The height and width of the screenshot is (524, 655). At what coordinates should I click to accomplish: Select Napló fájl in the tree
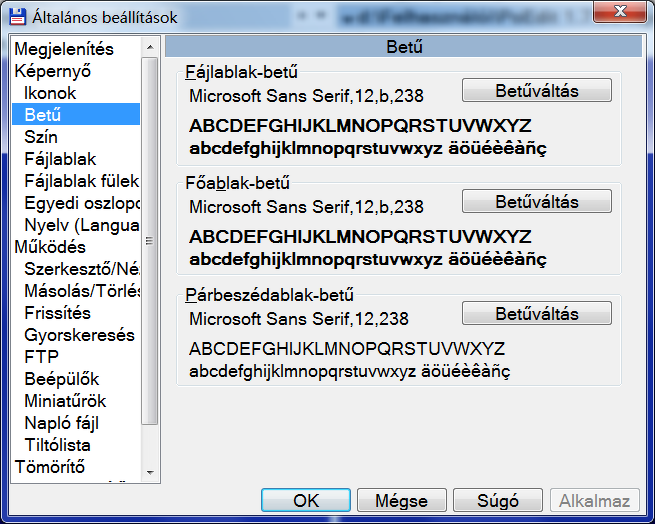pyautogui.click(x=61, y=423)
